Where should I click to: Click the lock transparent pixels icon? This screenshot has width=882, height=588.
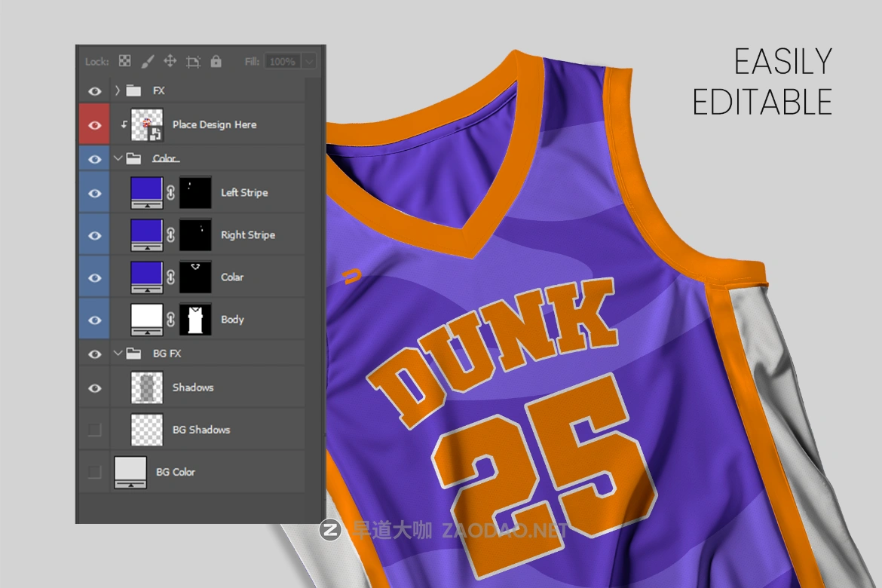point(125,61)
